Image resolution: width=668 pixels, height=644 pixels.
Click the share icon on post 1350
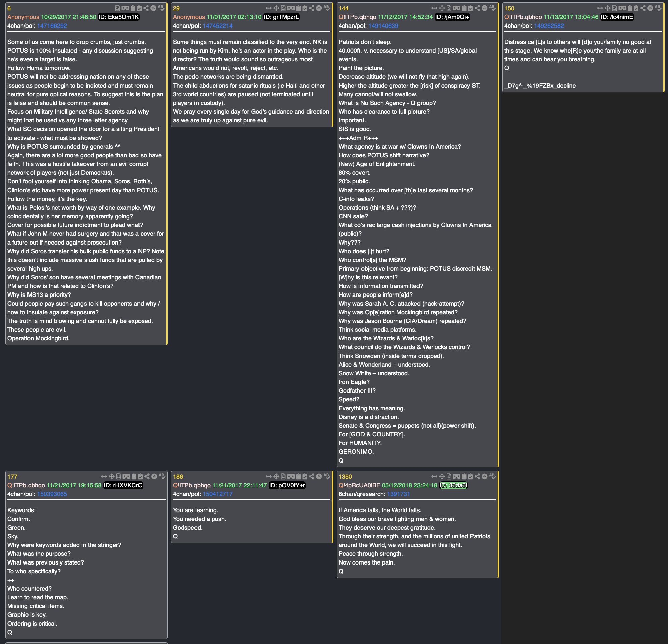click(477, 476)
